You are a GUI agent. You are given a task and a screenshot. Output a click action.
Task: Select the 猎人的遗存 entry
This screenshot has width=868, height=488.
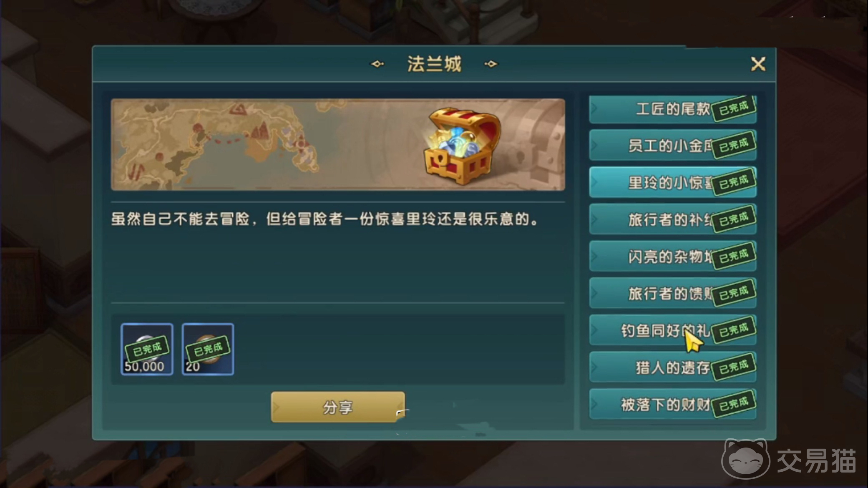click(x=672, y=367)
